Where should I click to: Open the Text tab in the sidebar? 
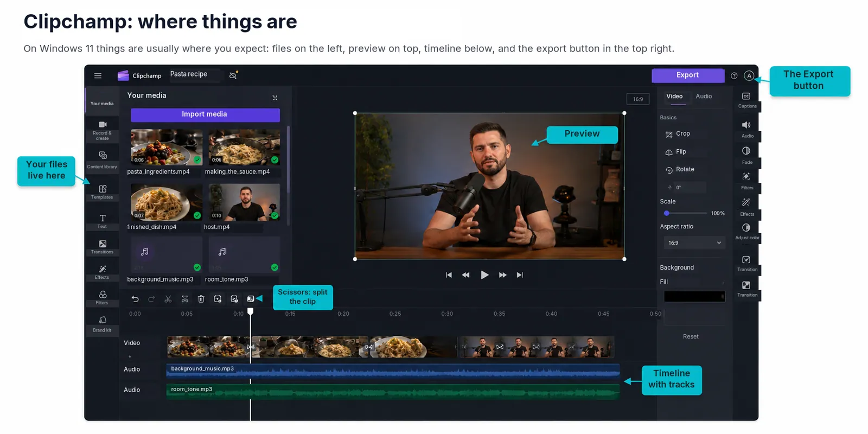pyautogui.click(x=102, y=221)
